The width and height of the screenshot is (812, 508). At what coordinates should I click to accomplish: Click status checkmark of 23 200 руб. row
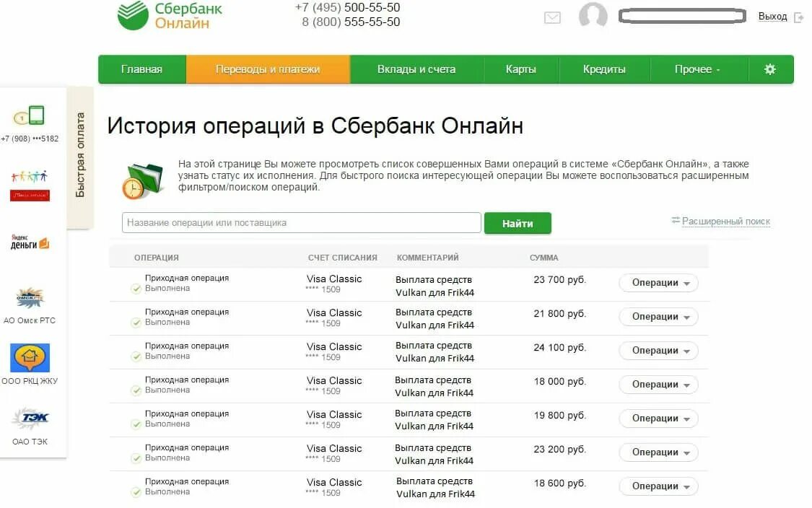(136, 458)
